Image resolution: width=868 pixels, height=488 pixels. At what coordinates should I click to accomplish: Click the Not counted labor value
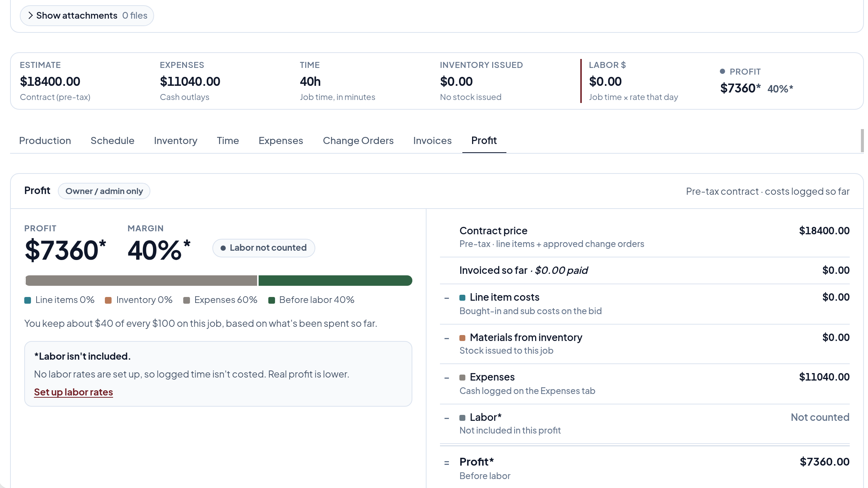820,417
